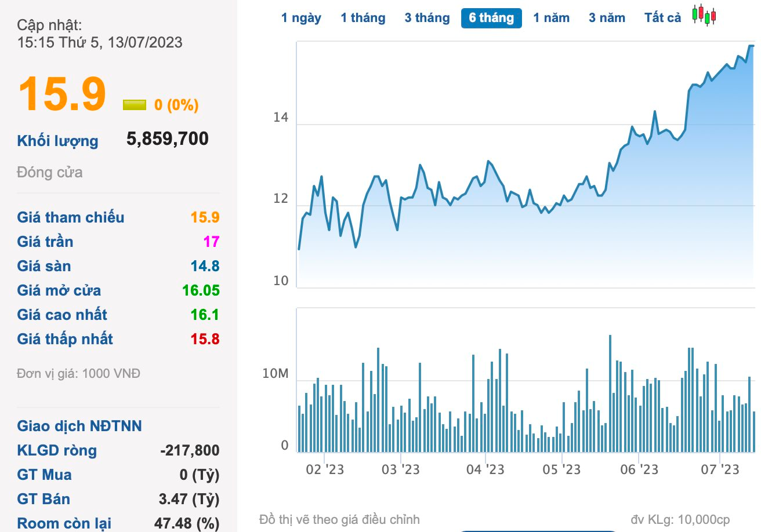The image size is (761, 532).
Task: Click the price axis label 14
Action: pos(281,118)
